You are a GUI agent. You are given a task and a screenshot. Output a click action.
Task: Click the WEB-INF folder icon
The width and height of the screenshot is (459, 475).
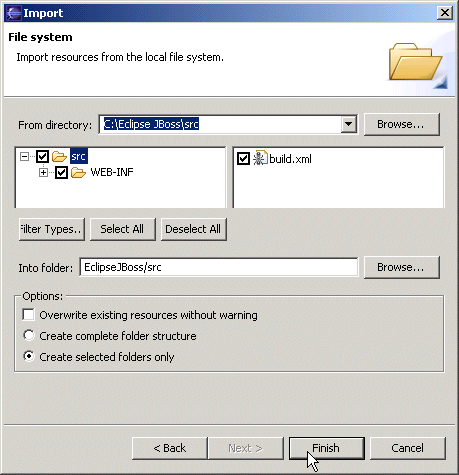click(78, 172)
